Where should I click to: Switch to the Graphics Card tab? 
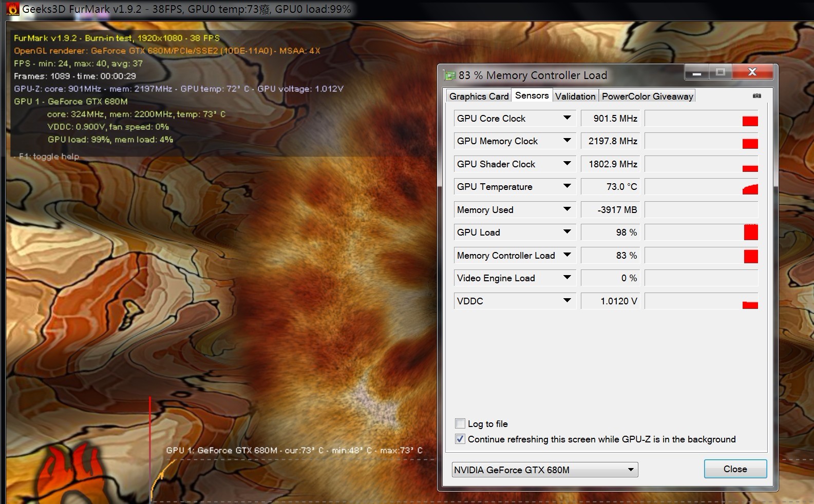(479, 96)
